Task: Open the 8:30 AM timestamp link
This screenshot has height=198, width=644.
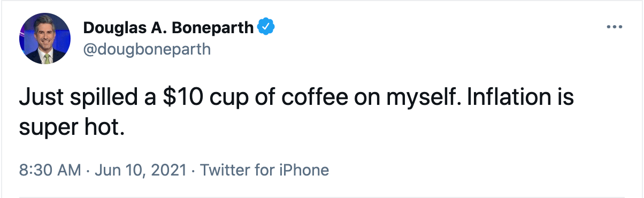Action: [50, 171]
